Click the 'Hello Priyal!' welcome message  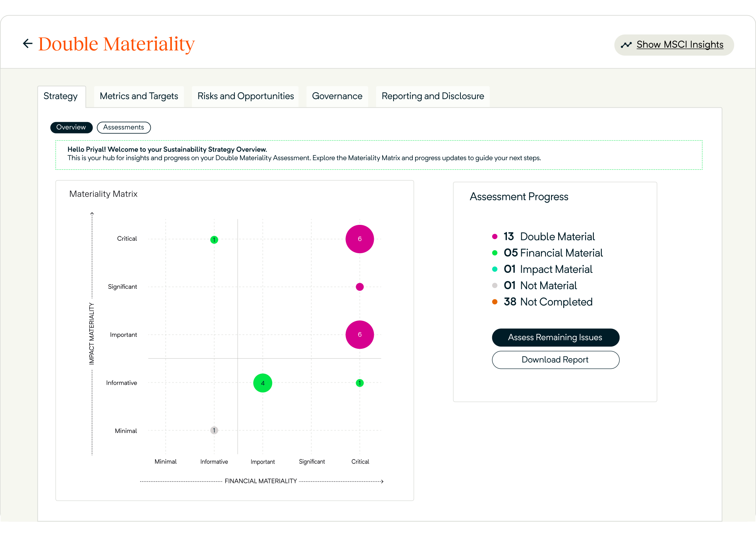pos(167,149)
